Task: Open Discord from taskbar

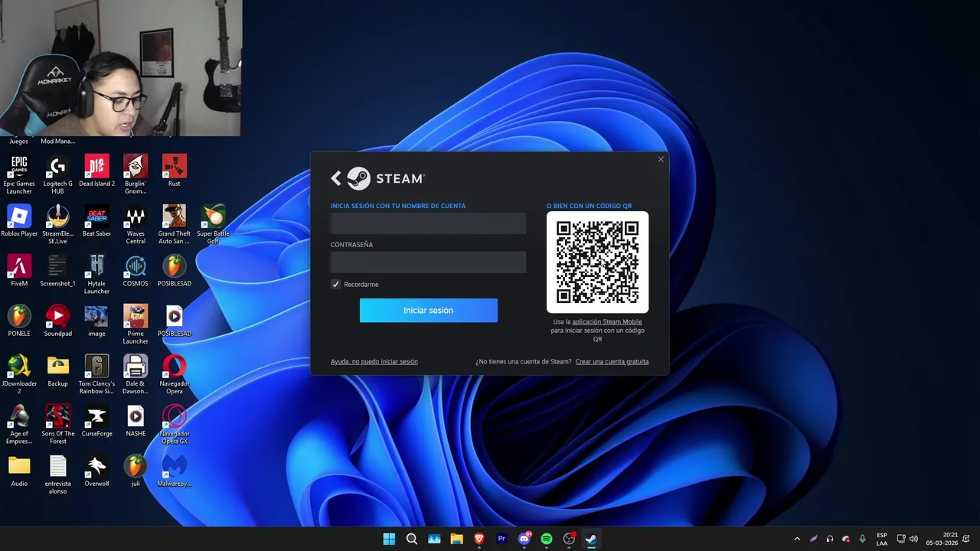Action: pos(524,539)
